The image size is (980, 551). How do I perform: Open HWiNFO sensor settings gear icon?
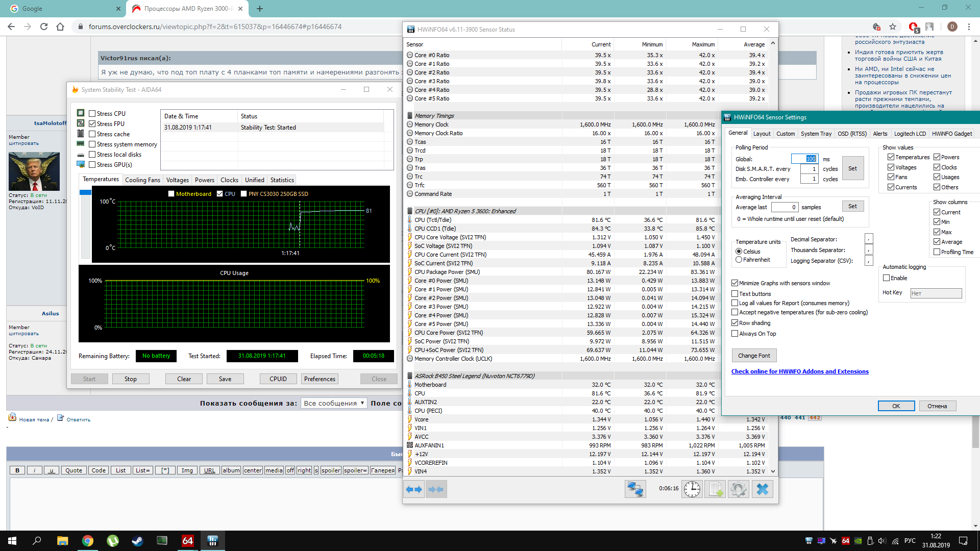pyautogui.click(x=738, y=489)
